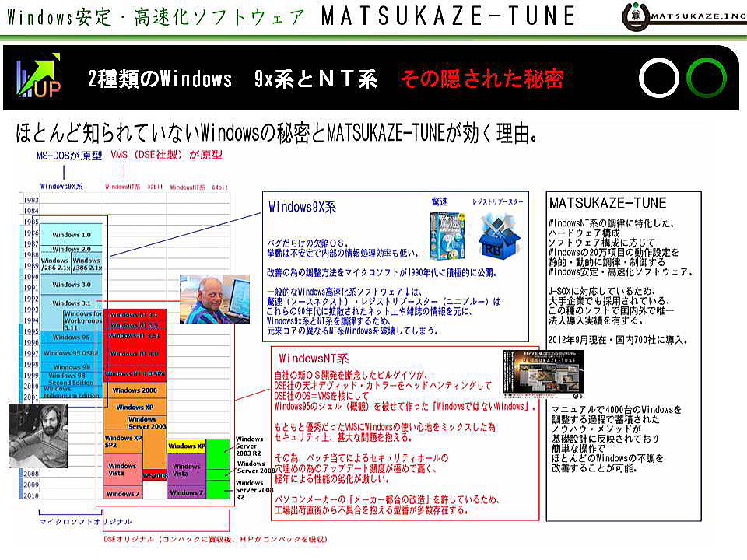Click the white circle in the banner
The height and width of the screenshot is (560, 747).
point(659,79)
